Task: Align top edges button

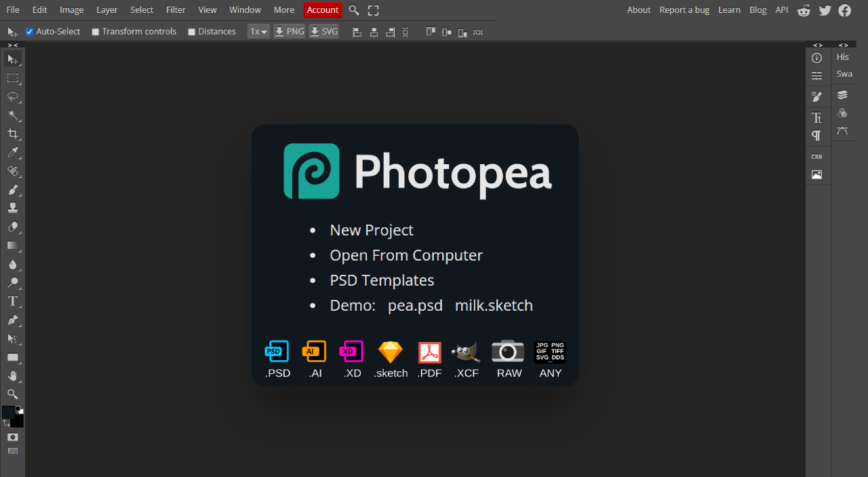Action: [x=430, y=32]
